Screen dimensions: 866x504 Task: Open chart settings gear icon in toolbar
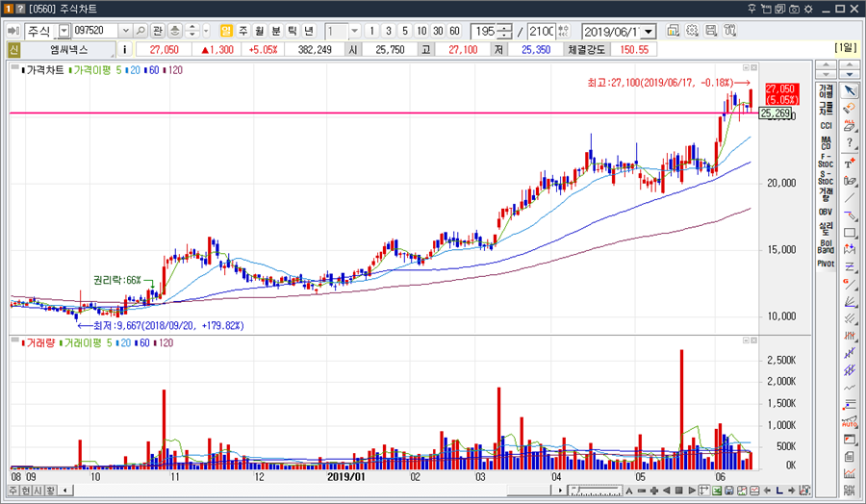coord(692,31)
